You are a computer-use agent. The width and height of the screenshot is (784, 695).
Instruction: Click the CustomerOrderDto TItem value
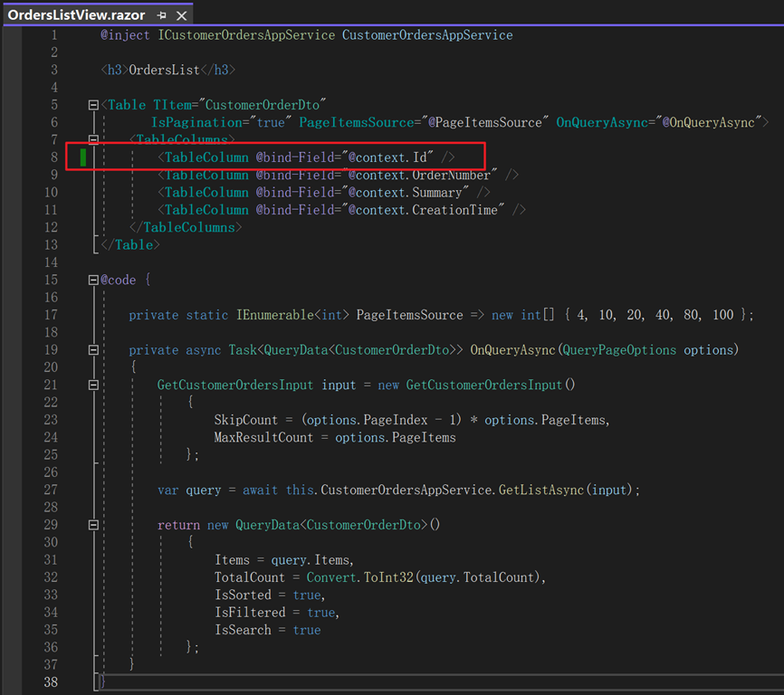(263, 105)
